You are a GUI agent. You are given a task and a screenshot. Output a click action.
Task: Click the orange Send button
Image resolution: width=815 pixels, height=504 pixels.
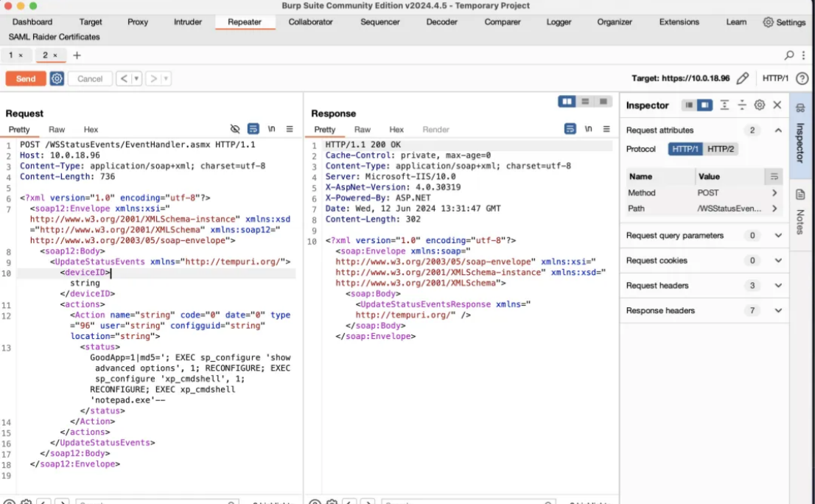26,79
